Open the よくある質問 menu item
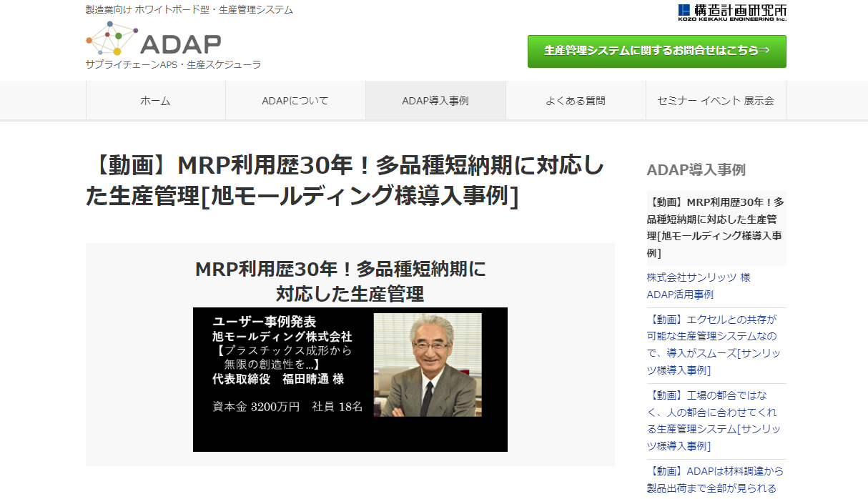Viewport: 868px width, 499px height. pos(576,101)
